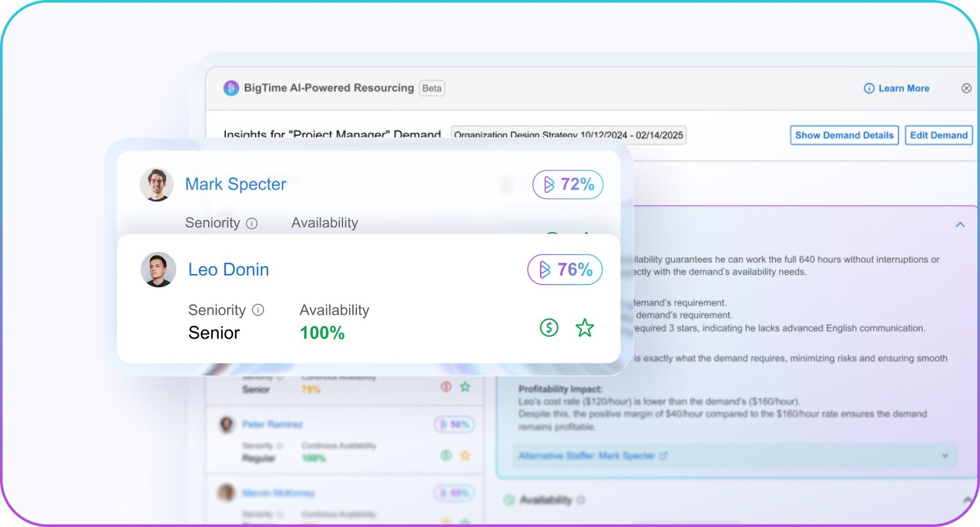The width and height of the screenshot is (980, 527).
Task: Open Leo Donin's profile name link
Action: pyautogui.click(x=229, y=269)
